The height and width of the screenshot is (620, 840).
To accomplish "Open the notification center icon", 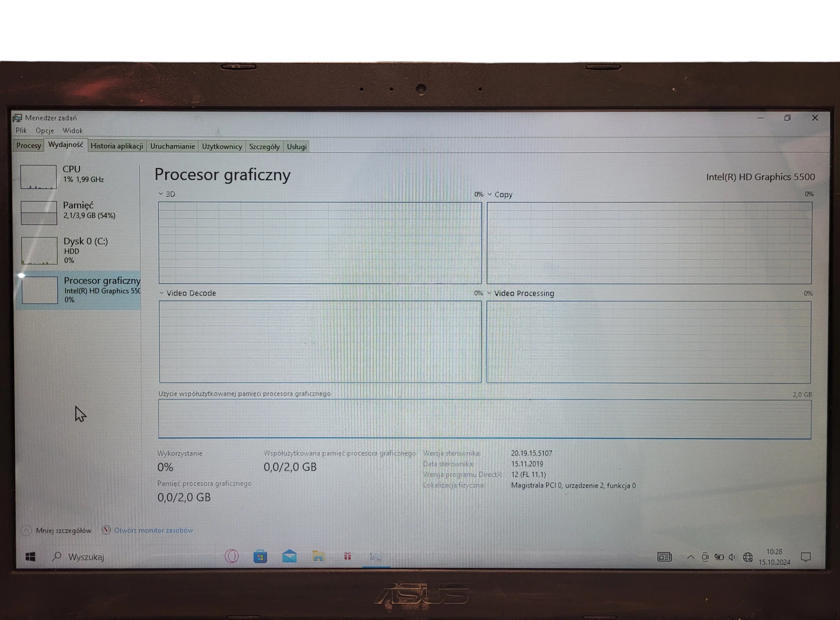I will (806, 557).
